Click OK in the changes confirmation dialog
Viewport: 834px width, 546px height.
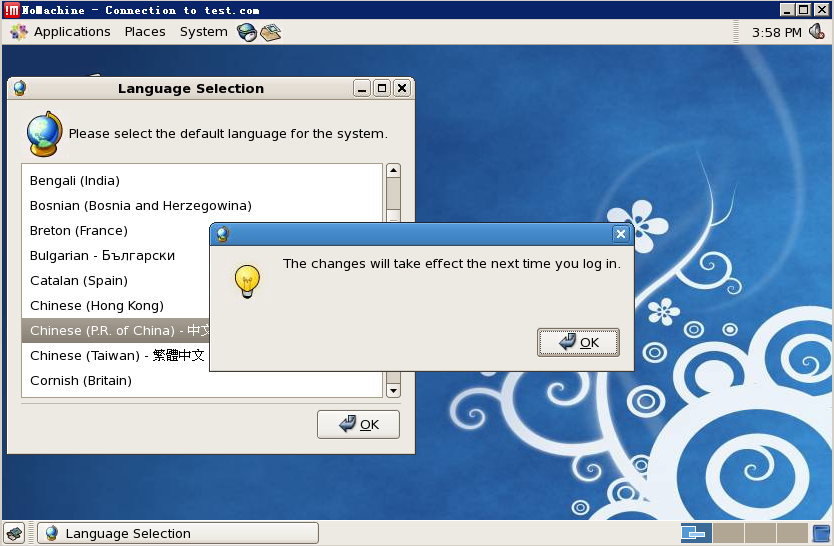pyautogui.click(x=578, y=342)
